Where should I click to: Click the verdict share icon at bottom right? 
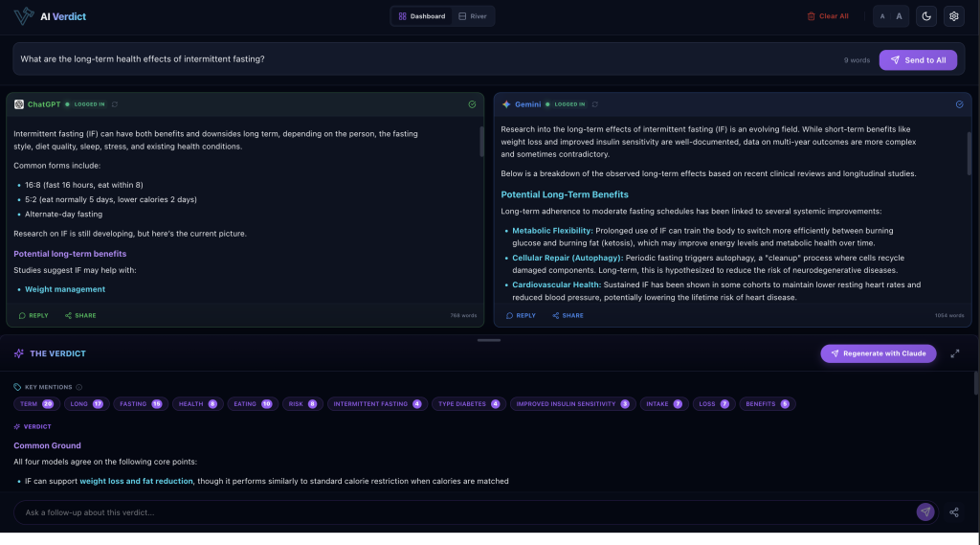pos(954,512)
